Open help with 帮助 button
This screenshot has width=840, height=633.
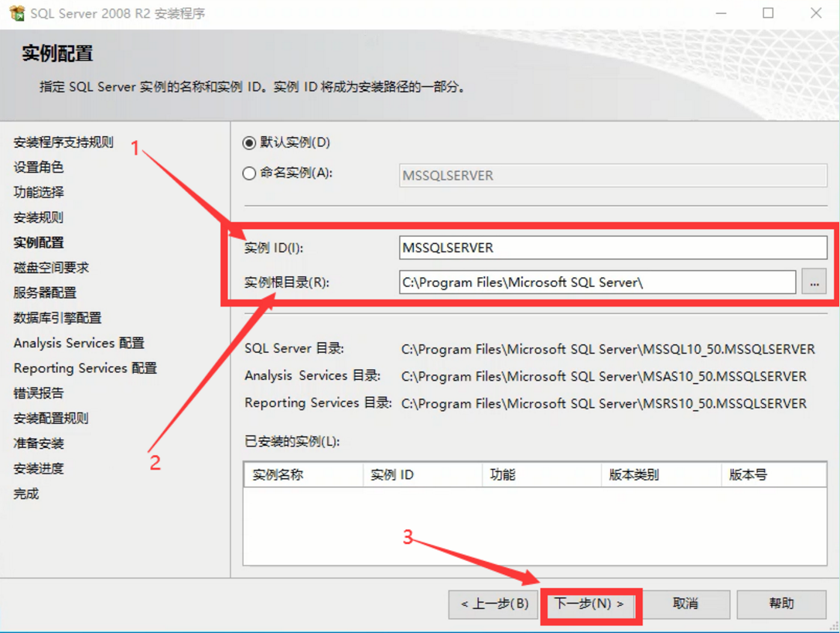pos(781,604)
